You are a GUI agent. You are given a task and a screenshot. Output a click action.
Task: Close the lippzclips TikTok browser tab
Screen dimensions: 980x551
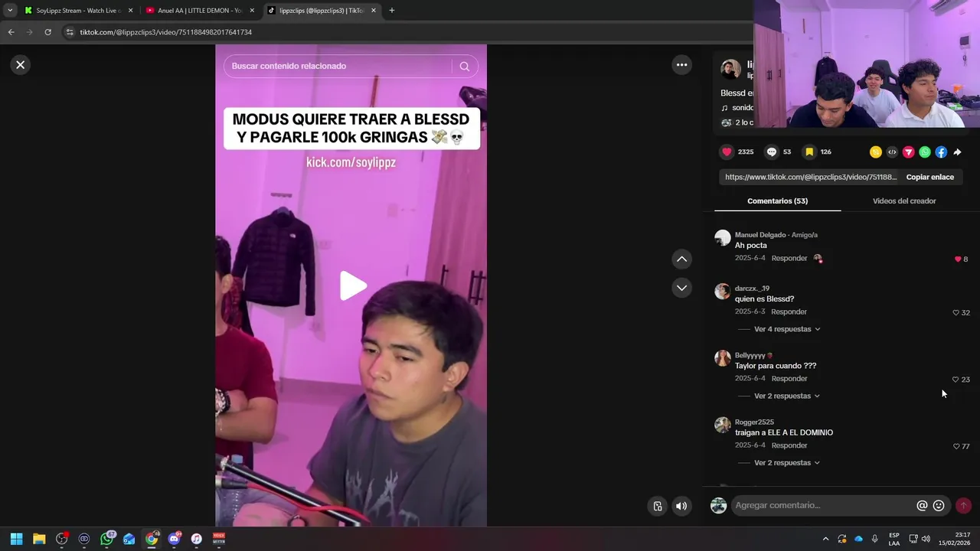(374, 11)
